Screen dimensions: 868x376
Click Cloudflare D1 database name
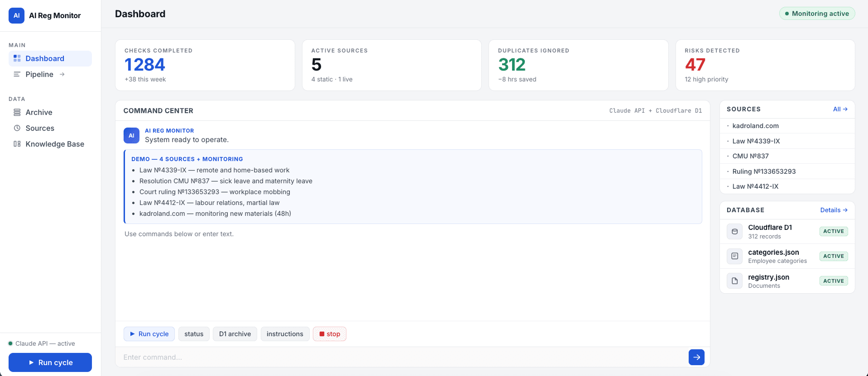tap(770, 228)
